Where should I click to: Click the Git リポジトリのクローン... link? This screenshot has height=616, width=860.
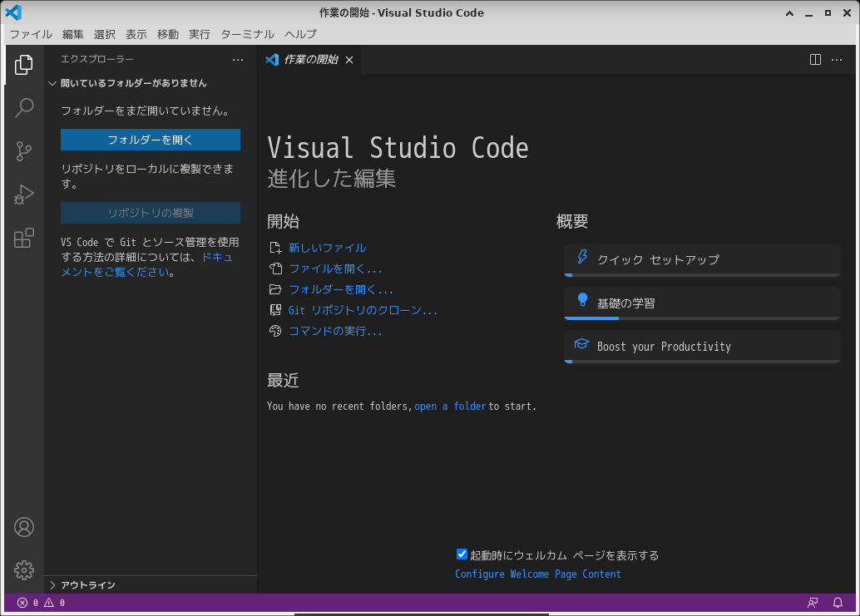363,311
